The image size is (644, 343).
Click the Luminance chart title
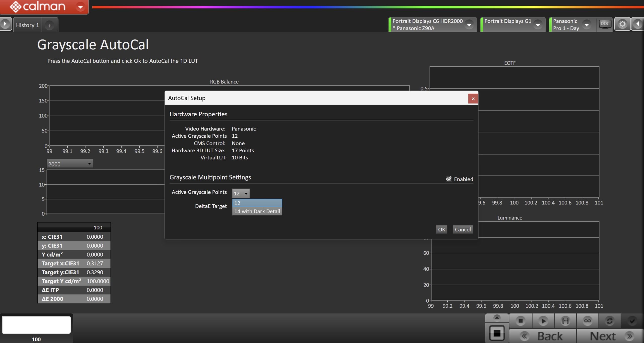pos(510,218)
